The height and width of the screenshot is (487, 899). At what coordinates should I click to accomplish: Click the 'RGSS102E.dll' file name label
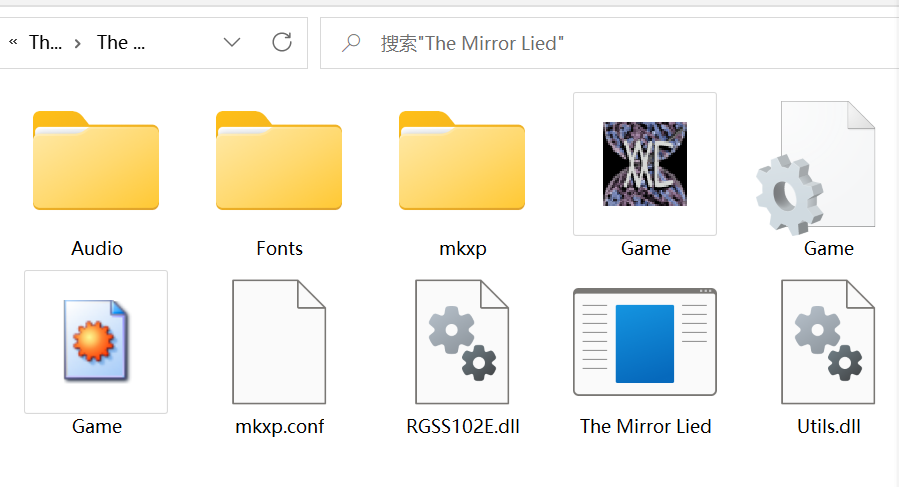[463, 426]
